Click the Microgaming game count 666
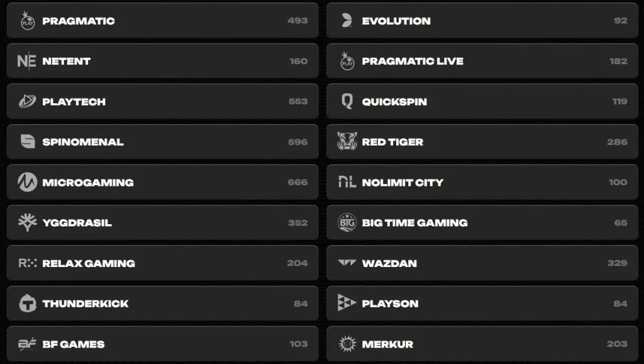 (x=297, y=182)
